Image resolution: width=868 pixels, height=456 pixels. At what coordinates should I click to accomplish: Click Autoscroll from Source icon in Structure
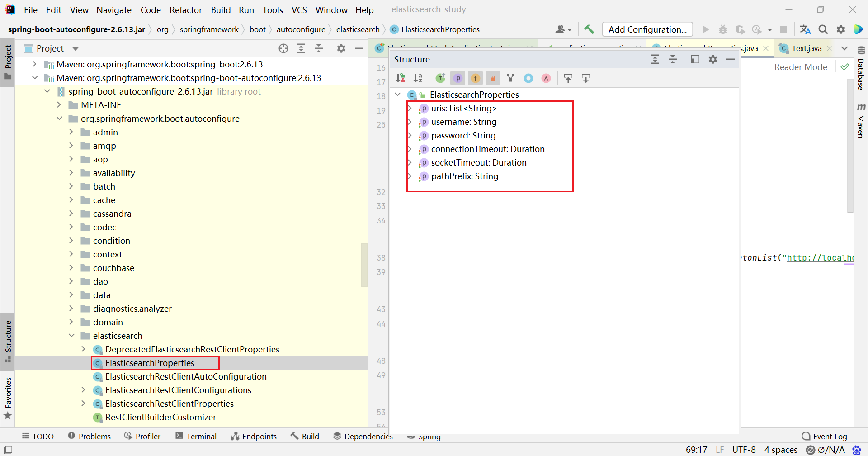coord(586,78)
